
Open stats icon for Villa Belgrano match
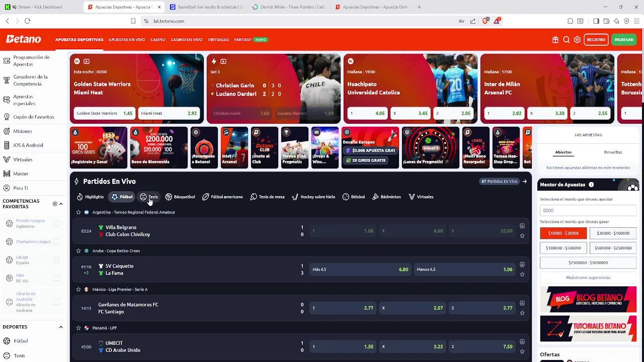[x=522, y=226]
